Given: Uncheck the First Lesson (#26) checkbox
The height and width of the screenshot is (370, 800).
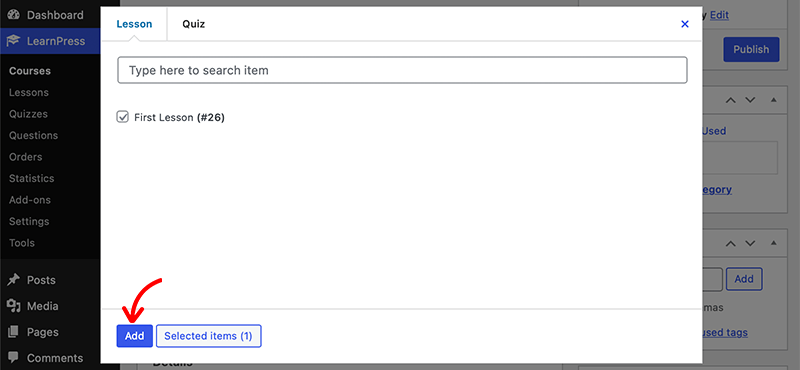Looking at the screenshot, I should (x=122, y=117).
